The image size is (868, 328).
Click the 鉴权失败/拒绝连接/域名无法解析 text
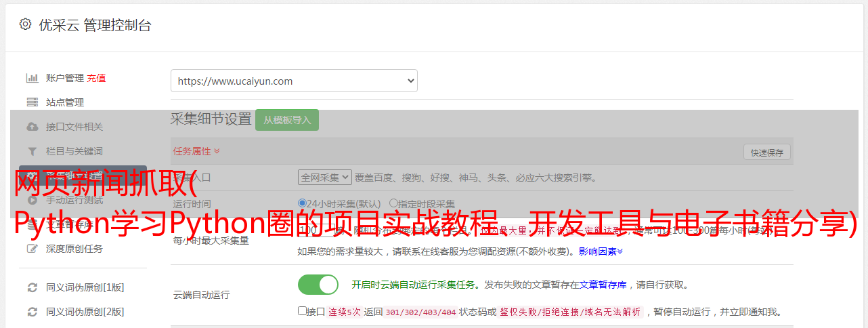570,312
